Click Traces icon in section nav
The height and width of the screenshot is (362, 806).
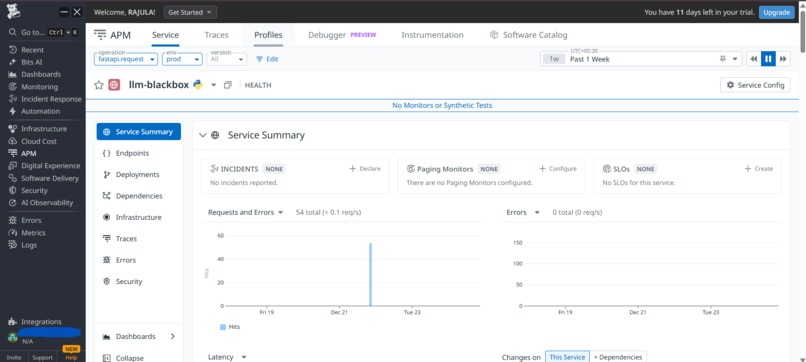click(106, 239)
